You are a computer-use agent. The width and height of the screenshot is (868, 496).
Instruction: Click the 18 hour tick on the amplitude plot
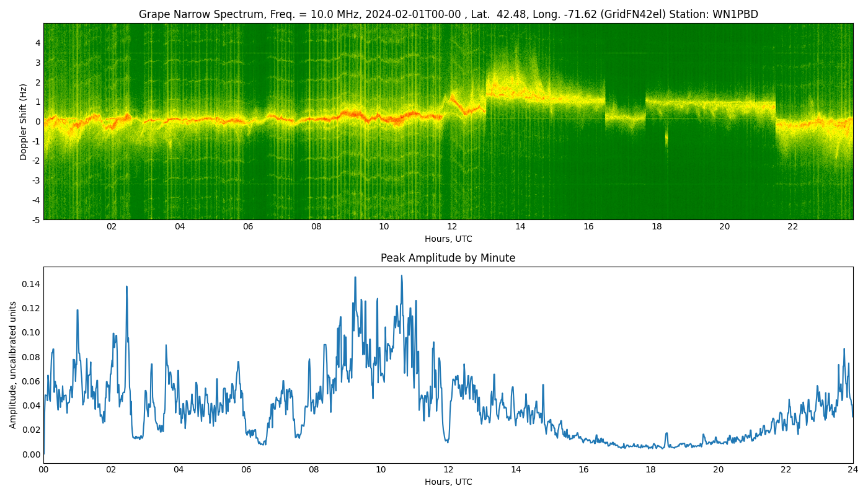650,469
